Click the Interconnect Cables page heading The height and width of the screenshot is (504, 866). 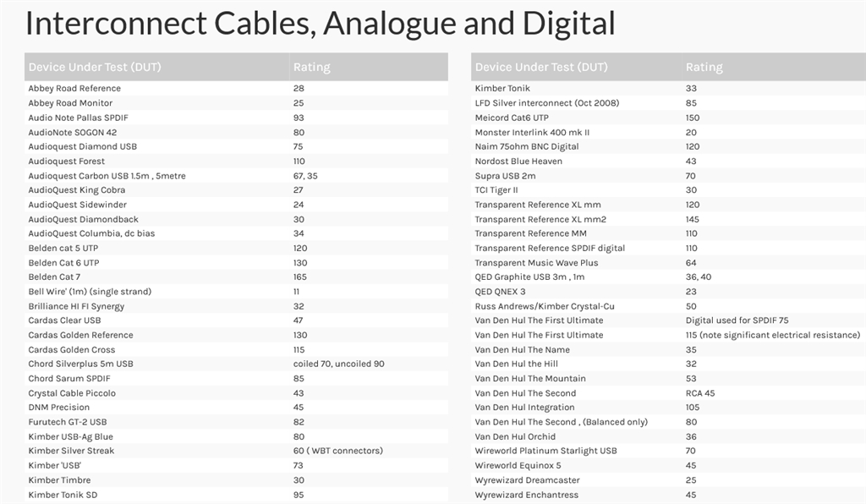tap(320, 24)
